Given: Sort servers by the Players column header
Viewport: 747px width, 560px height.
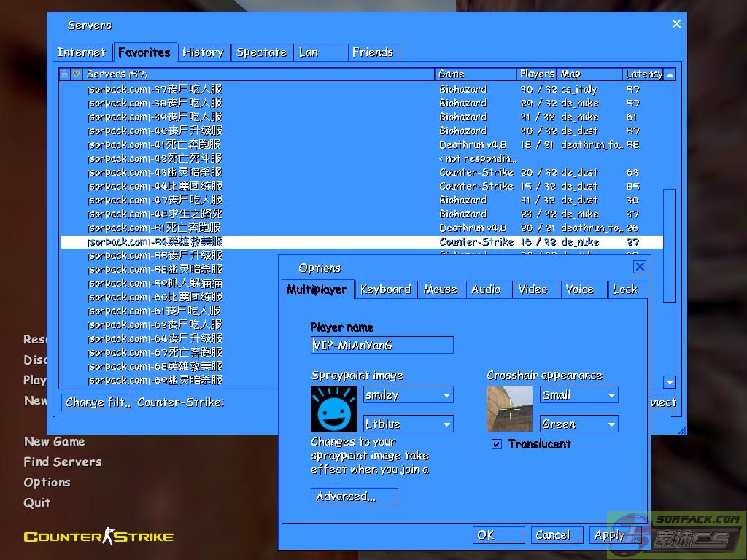Looking at the screenshot, I should click(x=537, y=74).
